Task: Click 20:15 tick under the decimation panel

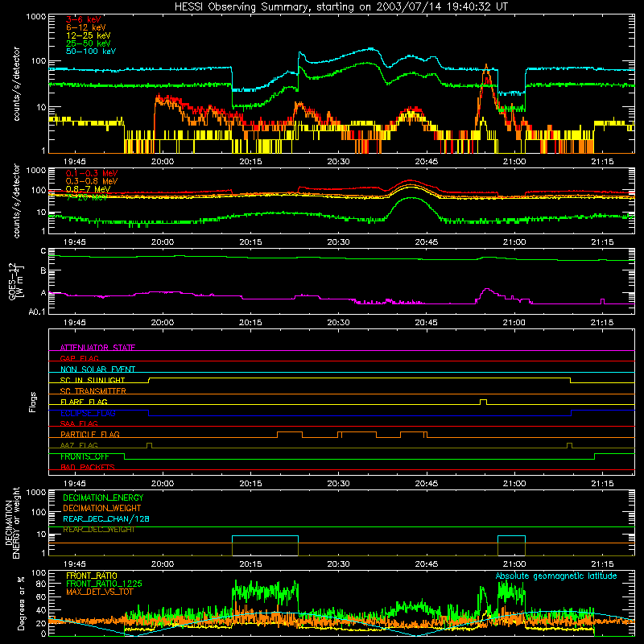Action: pos(250,564)
